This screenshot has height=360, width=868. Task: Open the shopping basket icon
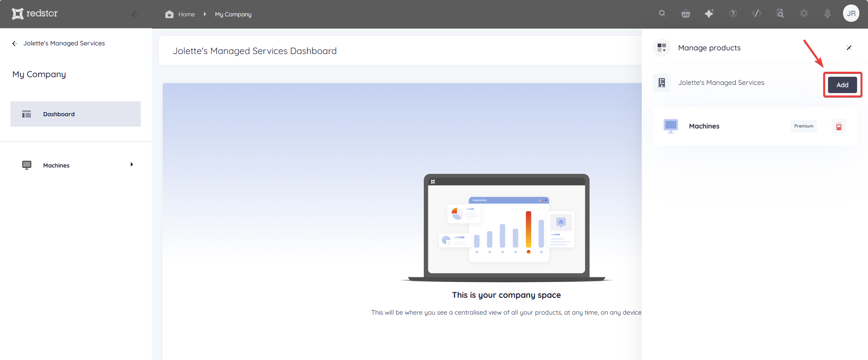[x=686, y=14]
